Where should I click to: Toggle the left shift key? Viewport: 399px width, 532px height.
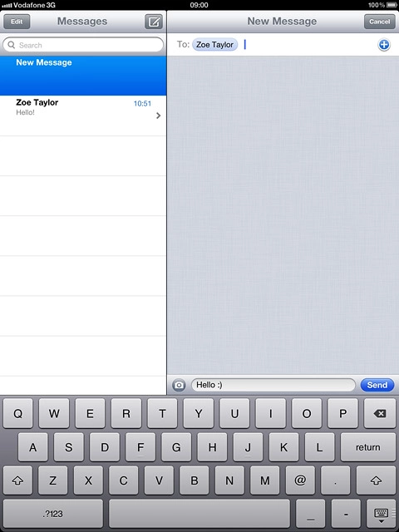[17, 480]
